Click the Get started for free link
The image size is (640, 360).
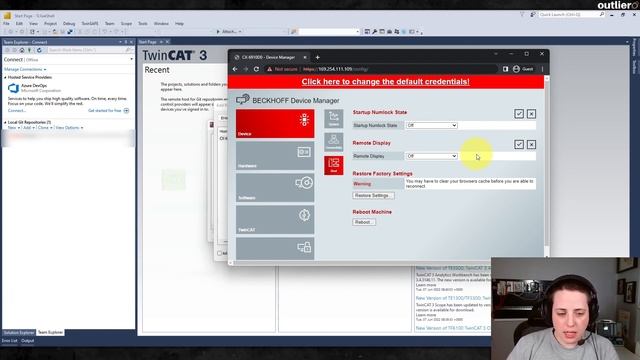pos(105,111)
